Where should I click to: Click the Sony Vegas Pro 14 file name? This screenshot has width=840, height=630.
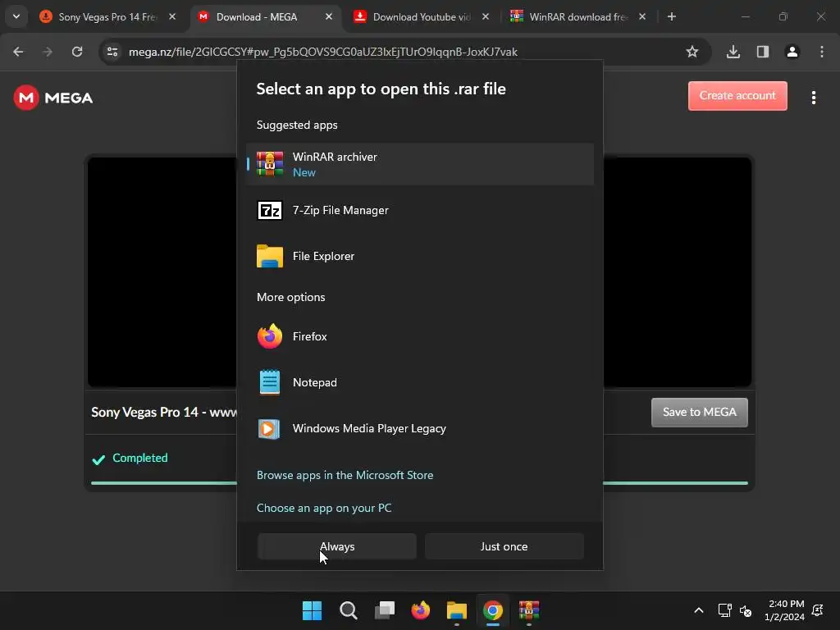(164, 412)
